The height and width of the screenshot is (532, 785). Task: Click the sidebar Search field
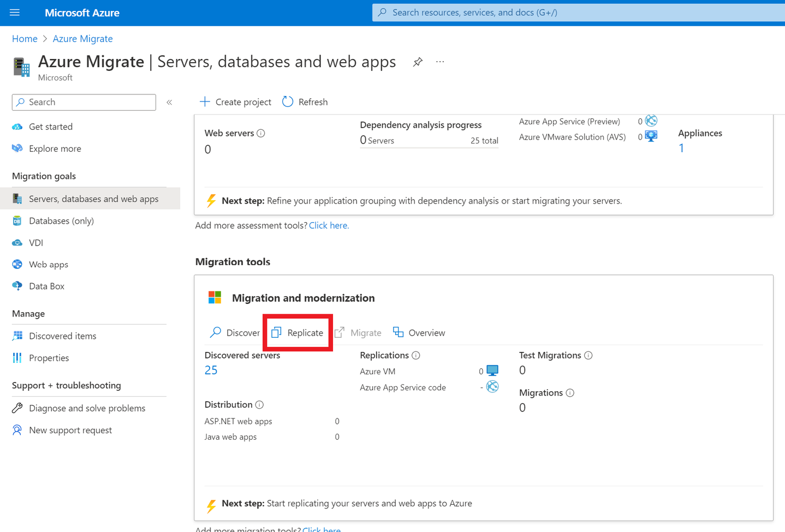(84, 102)
